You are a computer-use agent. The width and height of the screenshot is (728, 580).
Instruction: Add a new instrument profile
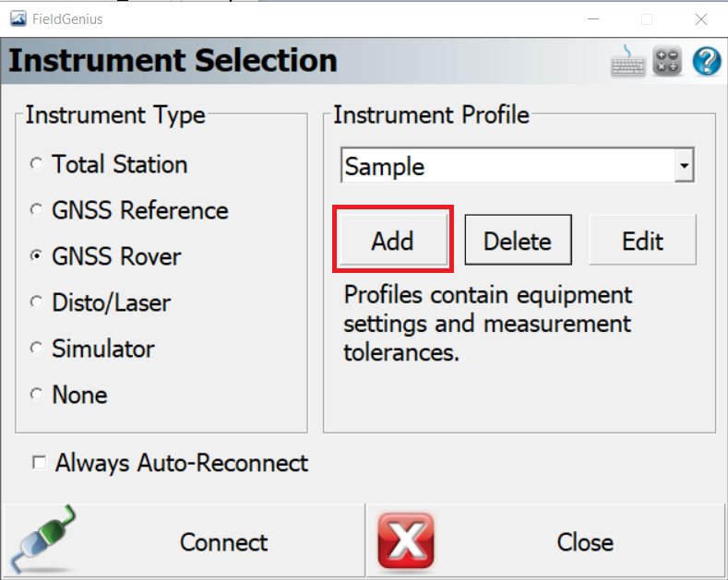click(393, 240)
